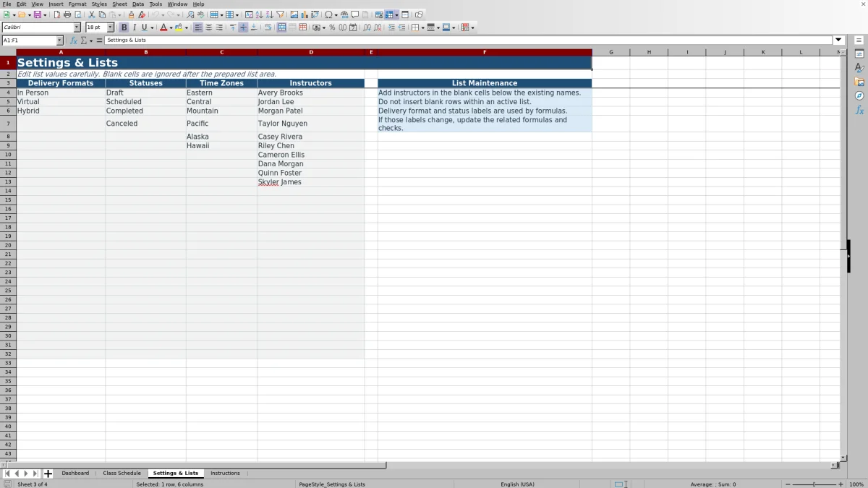
Task: Open the Styles menu
Action: pyautogui.click(x=99, y=4)
